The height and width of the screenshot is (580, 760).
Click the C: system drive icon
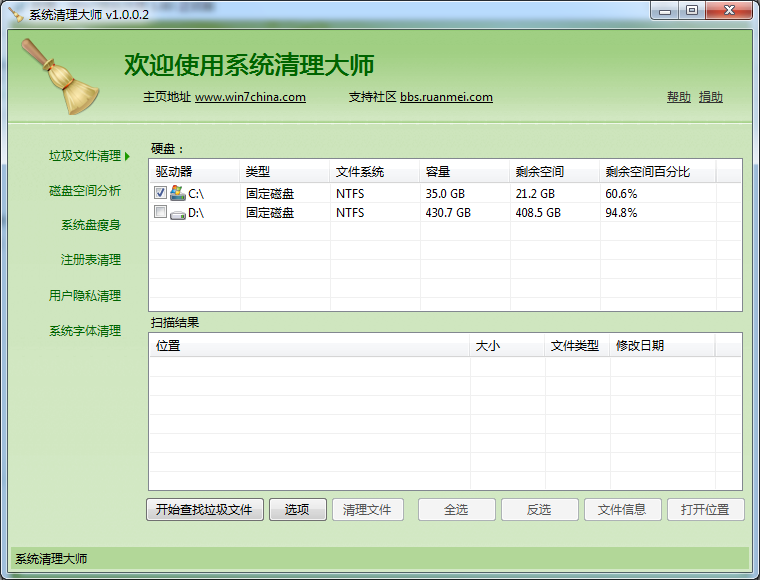click(x=178, y=193)
